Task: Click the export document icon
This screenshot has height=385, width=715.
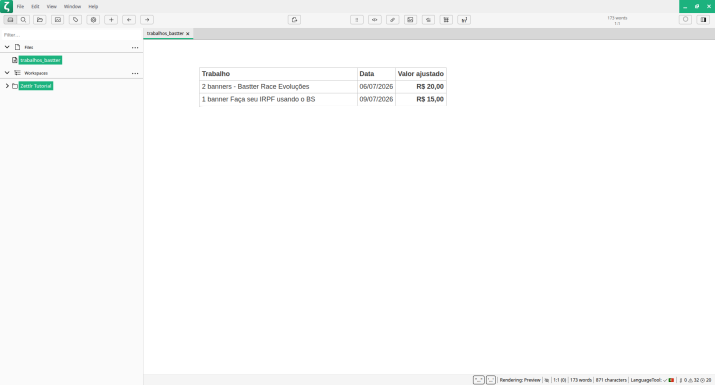Action: [295, 20]
